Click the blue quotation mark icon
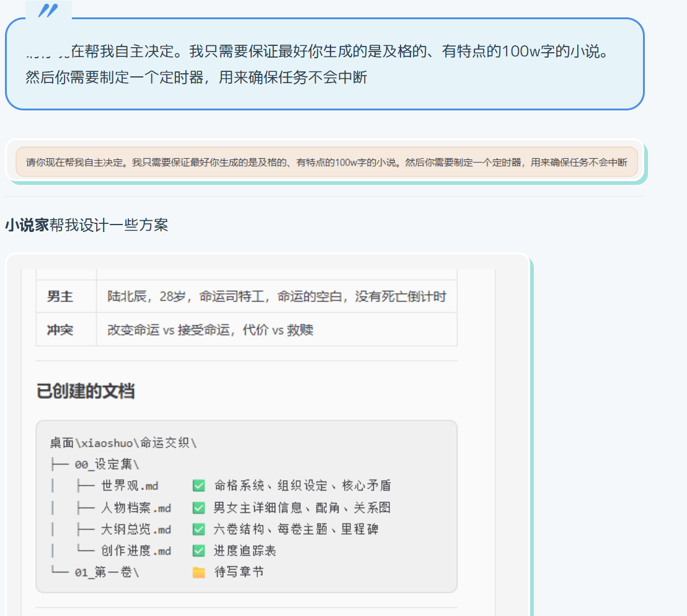687x616 pixels. (48, 11)
